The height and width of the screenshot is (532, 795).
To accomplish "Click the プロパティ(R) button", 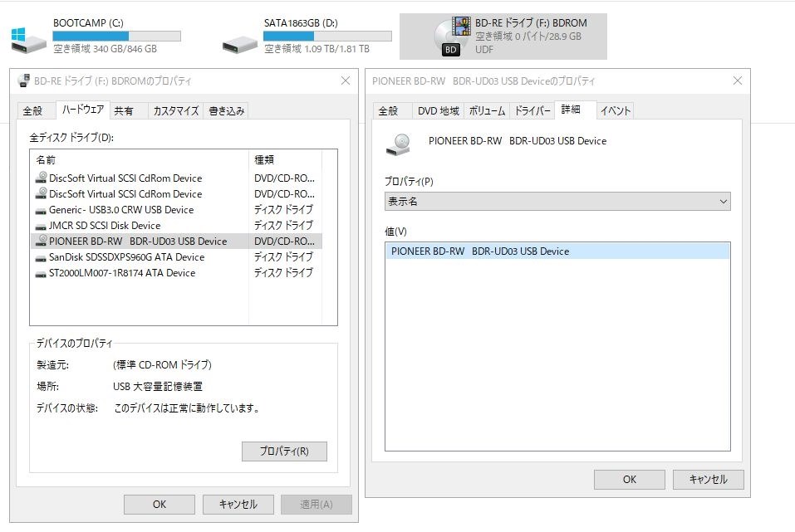I will click(284, 451).
